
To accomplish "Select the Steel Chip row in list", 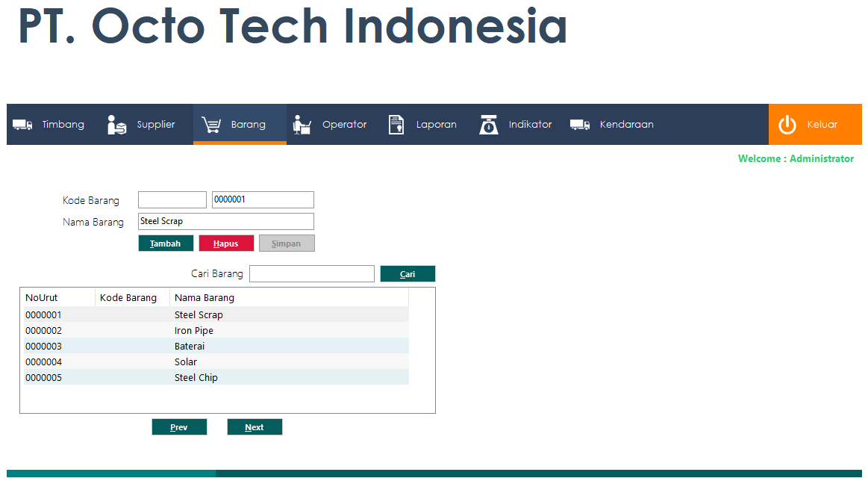I will pos(216,377).
